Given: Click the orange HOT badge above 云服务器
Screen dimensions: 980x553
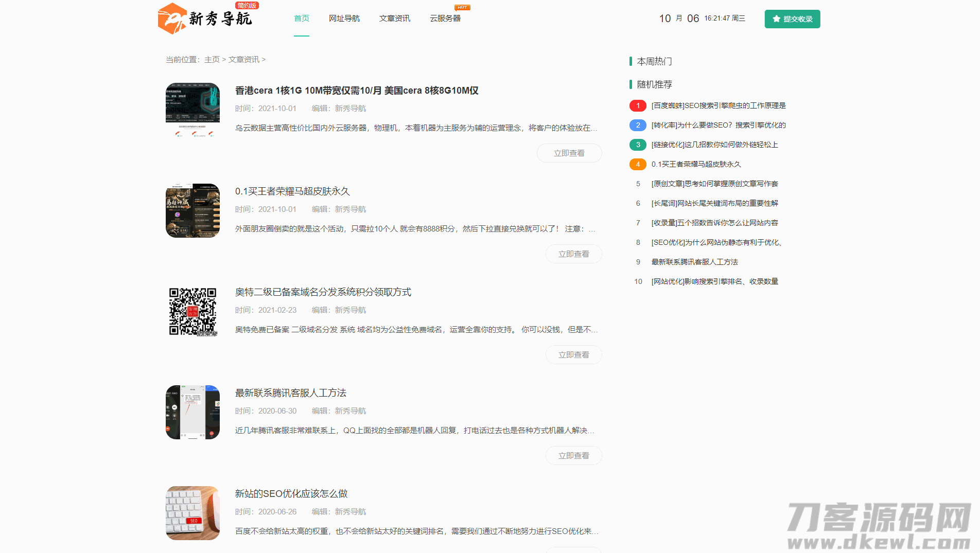Looking at the screenshot, I should pos(462,7).
